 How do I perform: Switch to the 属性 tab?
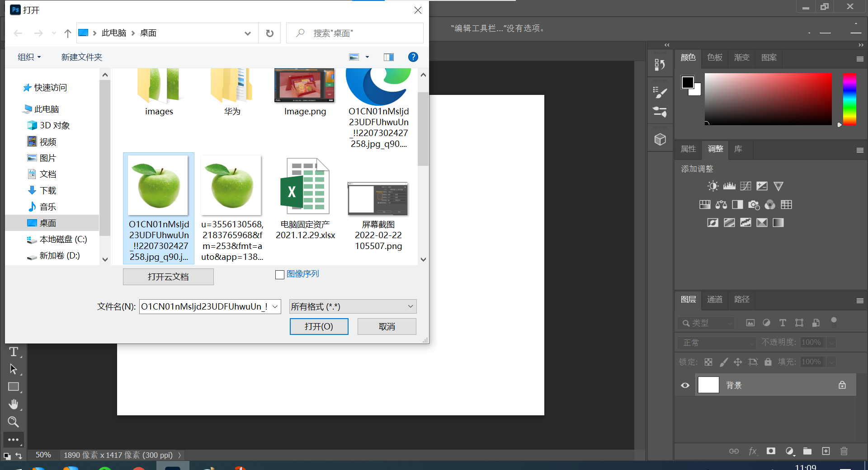tap(689, 149)
